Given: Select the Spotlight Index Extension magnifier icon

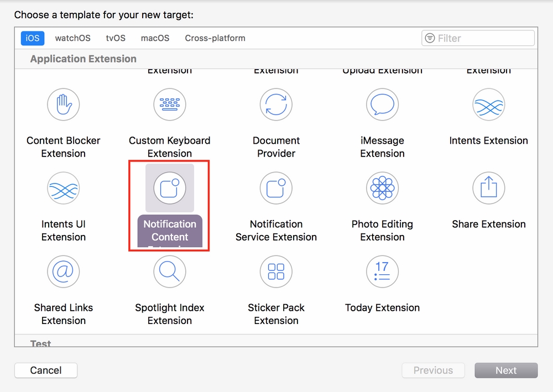Looking at the screenshot, I should (x=170, y=271).
